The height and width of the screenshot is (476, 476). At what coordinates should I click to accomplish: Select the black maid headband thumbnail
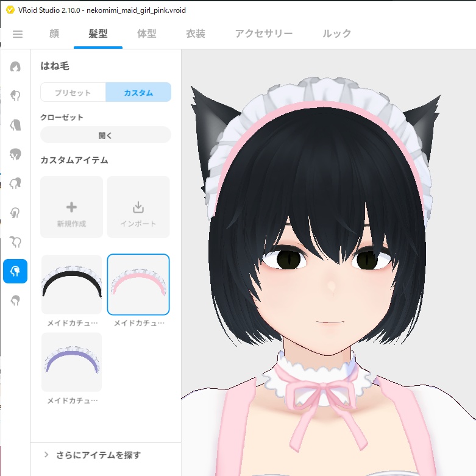point(72,285)
